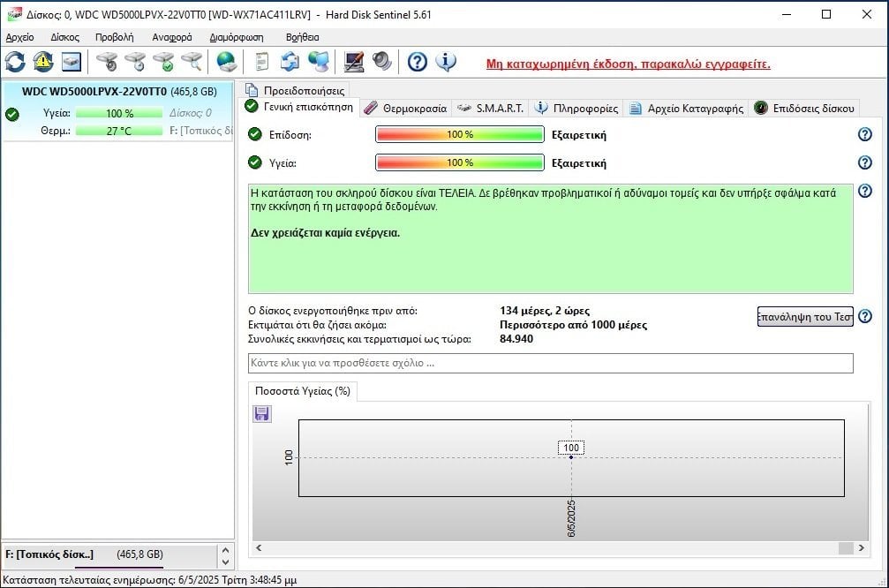The width and height of the screenshot is (889, 588).
Task: Switch to the Πληροφορίες tab
Action: (576, 109)
